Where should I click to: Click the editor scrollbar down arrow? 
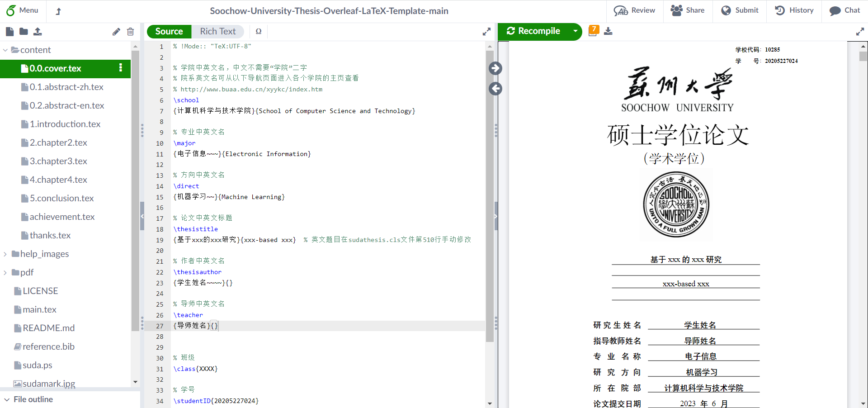[490, 403]
